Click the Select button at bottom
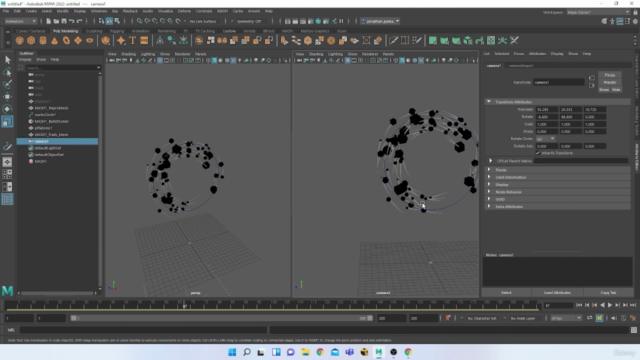 click(x=507, y=293)
